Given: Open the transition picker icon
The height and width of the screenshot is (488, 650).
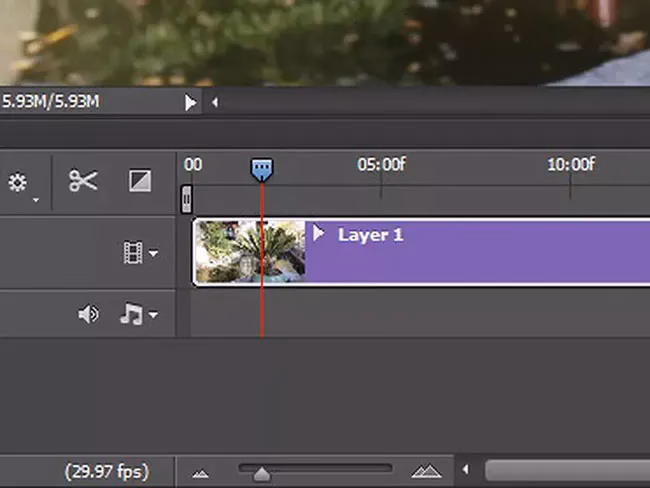Looking at the screenshot, I should [139, 181].
